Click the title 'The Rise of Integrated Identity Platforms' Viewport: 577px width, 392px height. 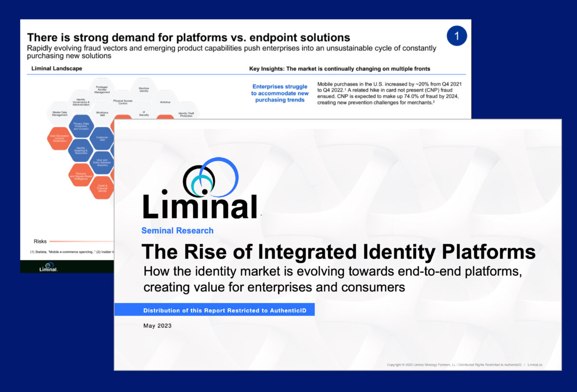[339, 252]
